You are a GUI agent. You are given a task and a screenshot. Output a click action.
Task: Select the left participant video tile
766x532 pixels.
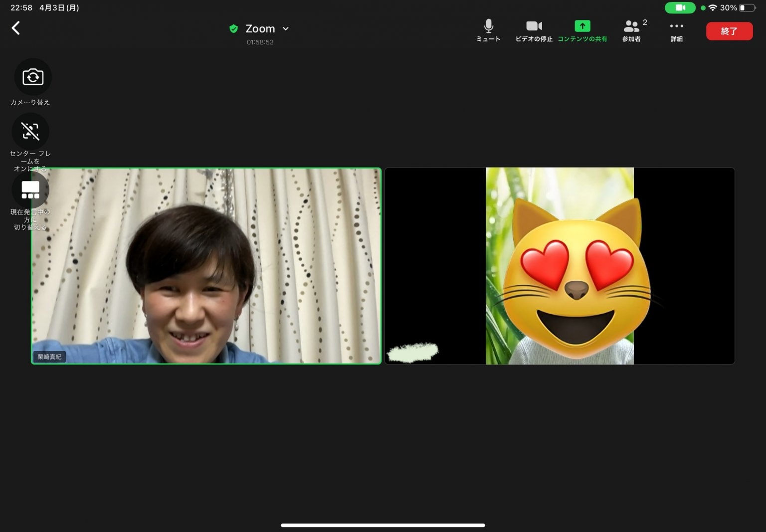click(206, 266)
